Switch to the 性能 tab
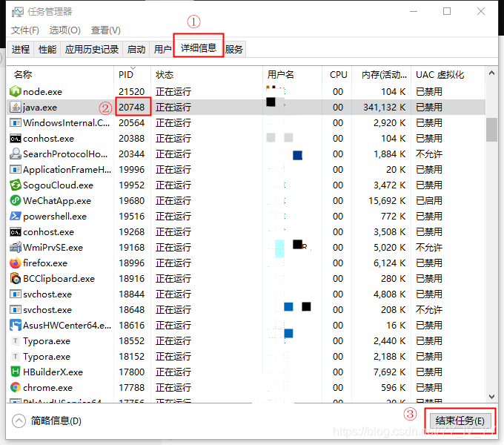The height and width of the screenshot is (445, 504). pos(47,49)
